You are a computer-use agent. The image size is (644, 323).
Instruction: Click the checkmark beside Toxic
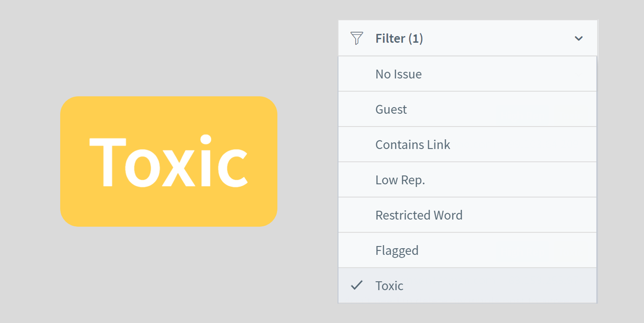coord(357,286)
